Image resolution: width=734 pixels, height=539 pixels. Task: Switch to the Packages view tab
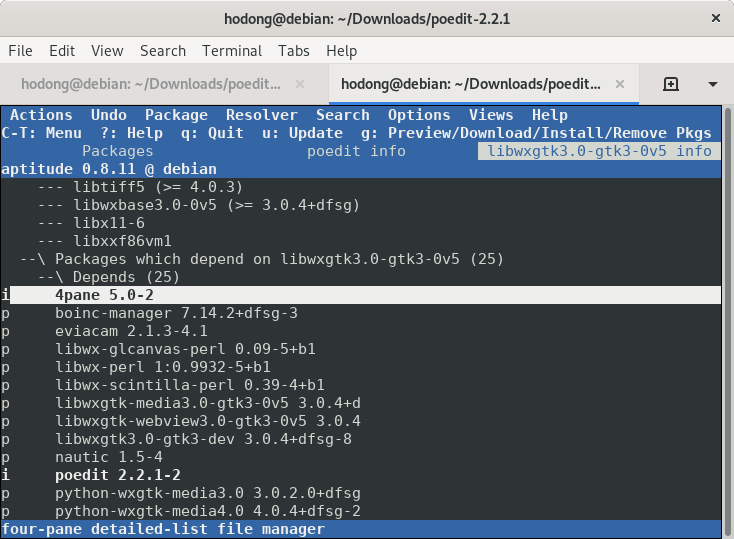point(117,151)
